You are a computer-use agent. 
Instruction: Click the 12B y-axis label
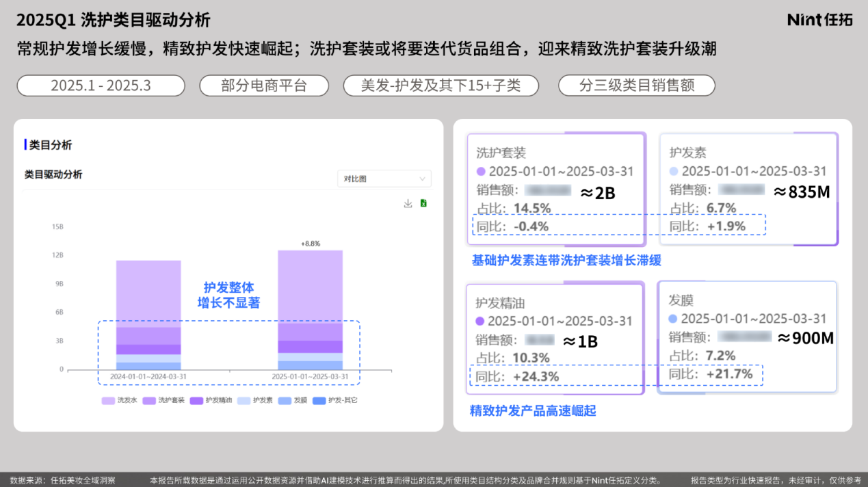pyautogui.click(x=57, y=255)
